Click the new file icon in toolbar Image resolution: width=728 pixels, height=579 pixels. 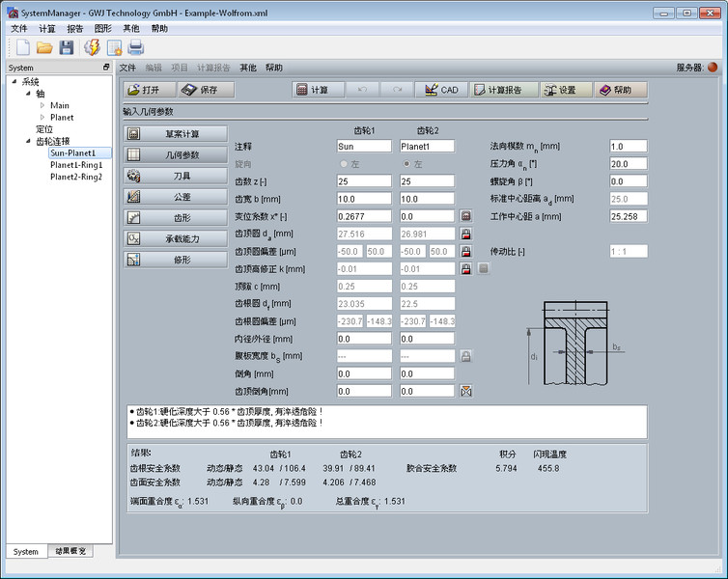(20, 47)
